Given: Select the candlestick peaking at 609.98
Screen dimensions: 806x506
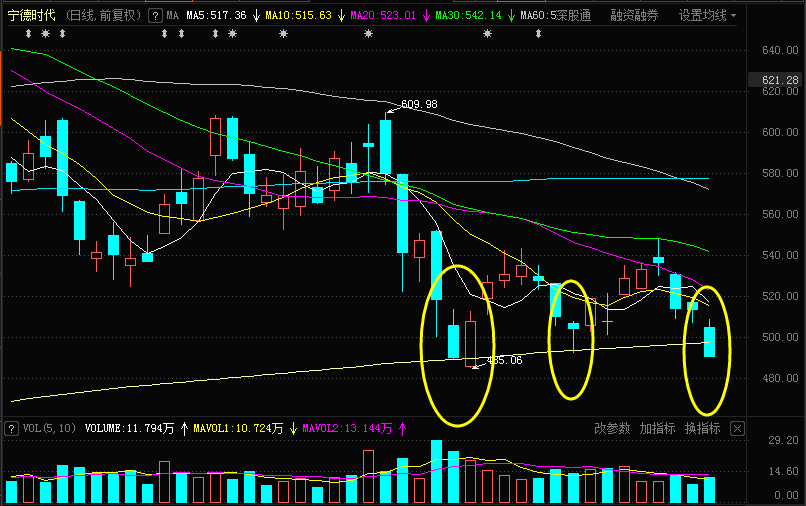Looking at the screenshot, I should [x=385, y=147].
